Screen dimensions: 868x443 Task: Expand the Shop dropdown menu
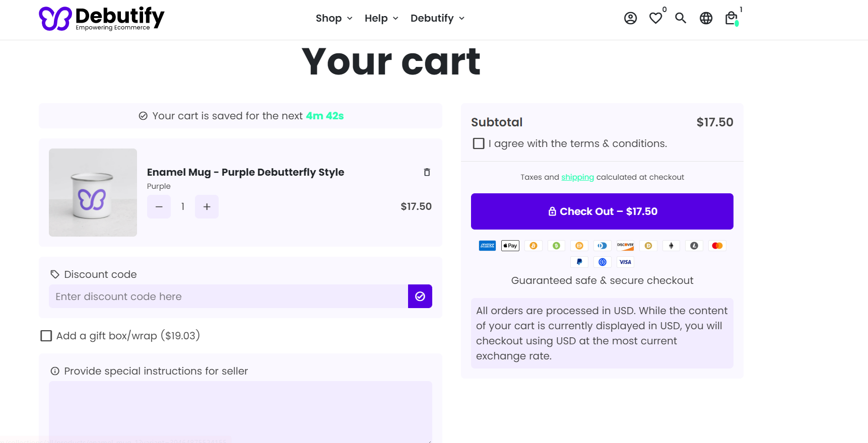pyautogui.click(x=333, y=19)
